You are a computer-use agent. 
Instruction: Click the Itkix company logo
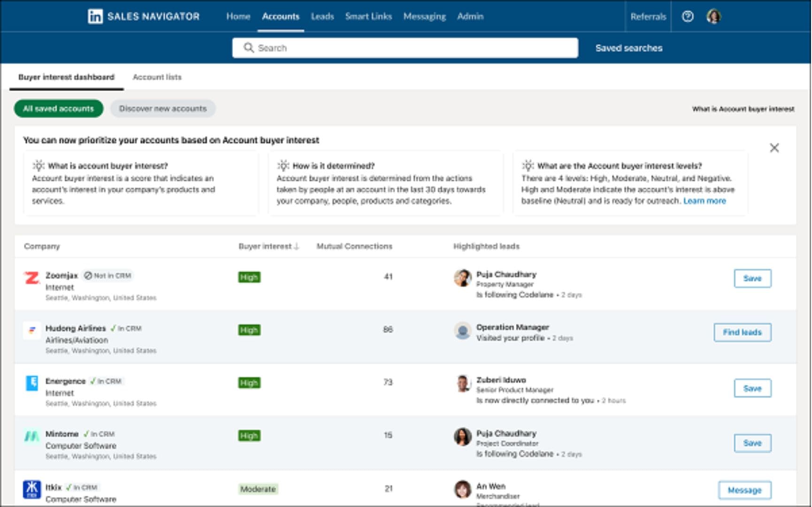pyautogui.click(x=32, y=490)
